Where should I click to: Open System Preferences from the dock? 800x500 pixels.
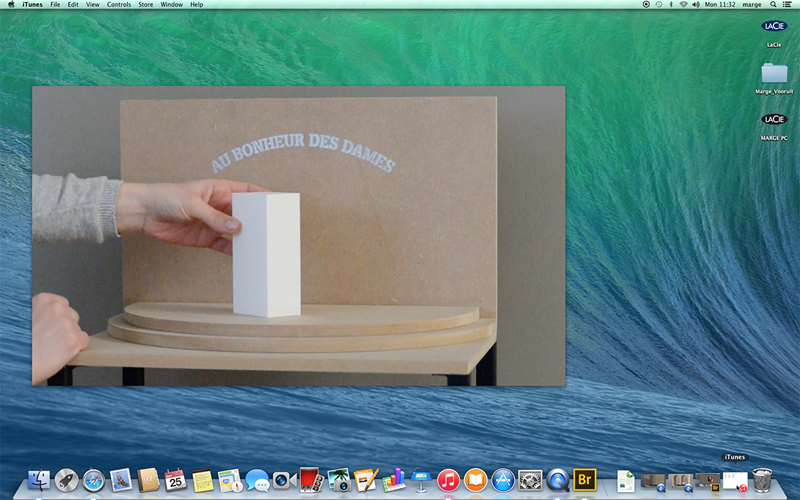[x=530, y=480]
